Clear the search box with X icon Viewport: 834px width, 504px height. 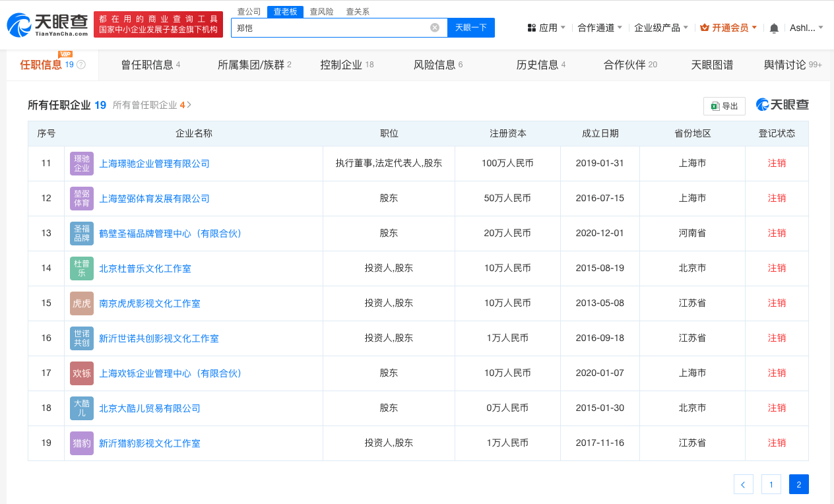(435, 28)
